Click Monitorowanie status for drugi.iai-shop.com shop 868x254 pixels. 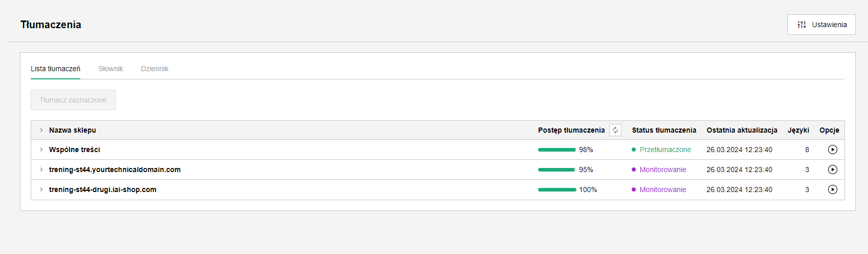coord(663,189)
